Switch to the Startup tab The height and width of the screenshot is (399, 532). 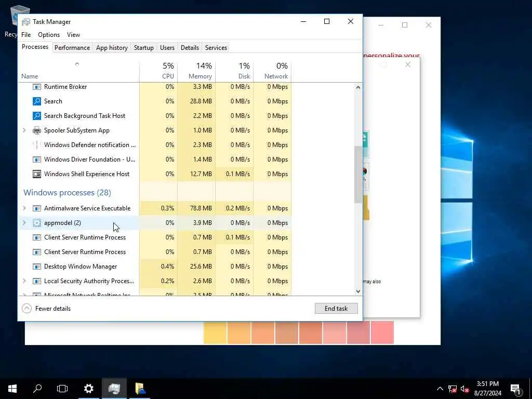(144, 47)
